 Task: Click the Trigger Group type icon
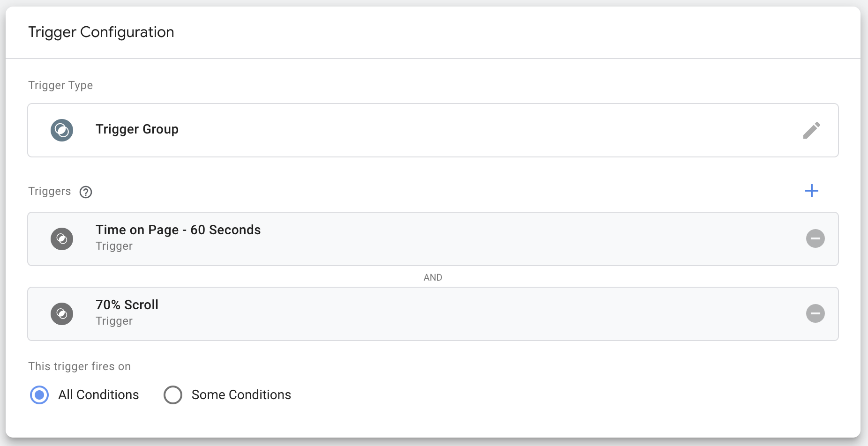62,130
